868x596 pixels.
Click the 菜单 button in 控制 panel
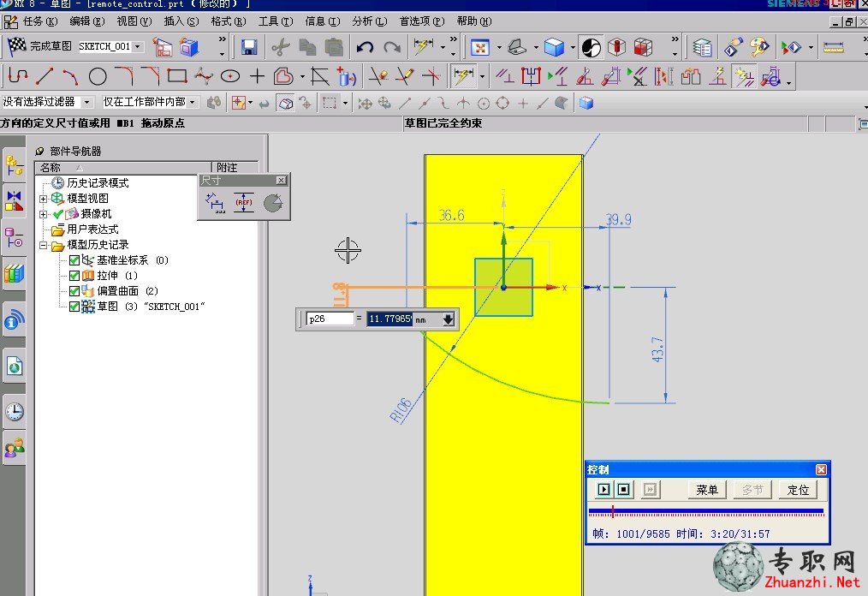point(707,490)
